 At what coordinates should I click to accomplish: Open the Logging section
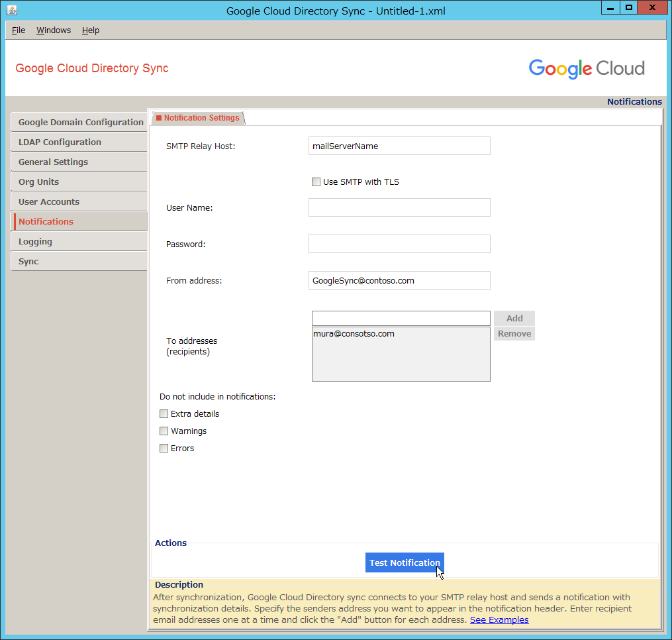tap(79, 242)
